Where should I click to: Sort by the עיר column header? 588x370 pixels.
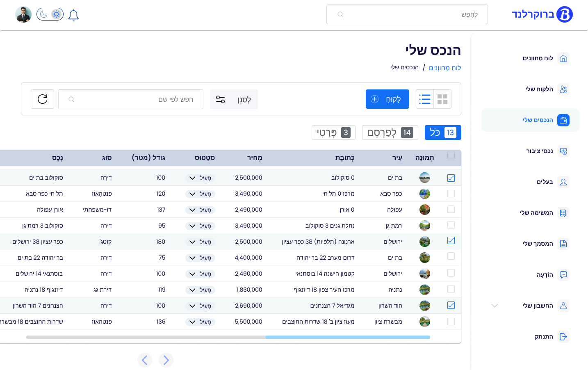[397, 158]
